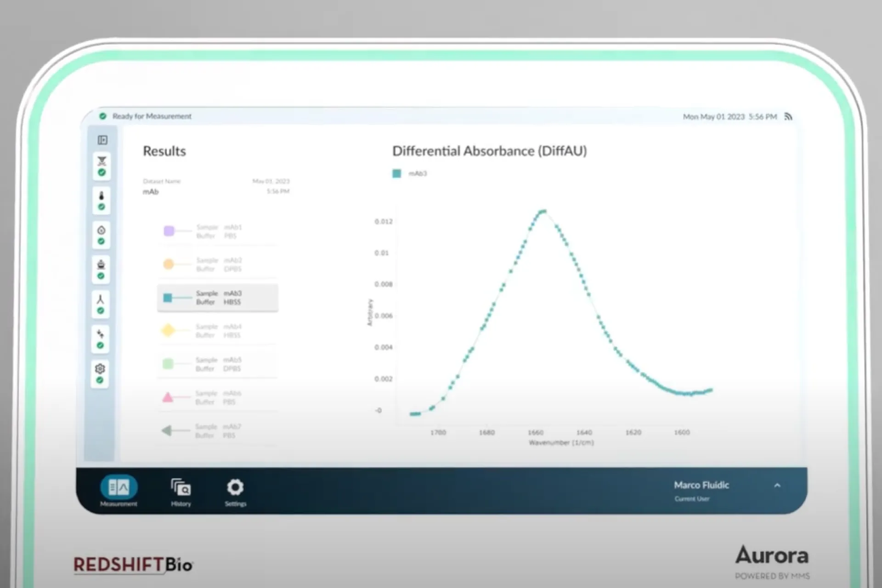Select the Measurement view icon
Screen dimensions: 882x588
(x=119, y=488)
